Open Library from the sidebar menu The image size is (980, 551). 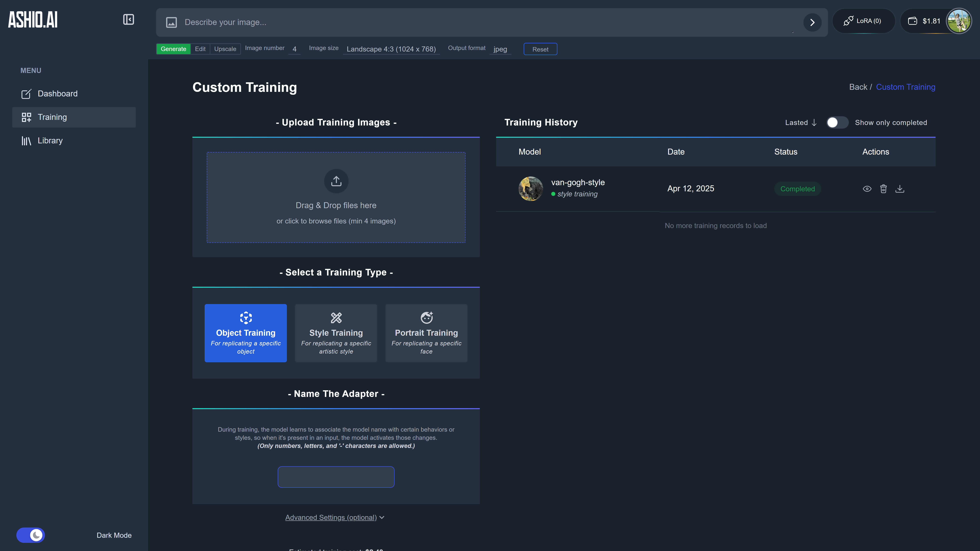pos(50,141)
